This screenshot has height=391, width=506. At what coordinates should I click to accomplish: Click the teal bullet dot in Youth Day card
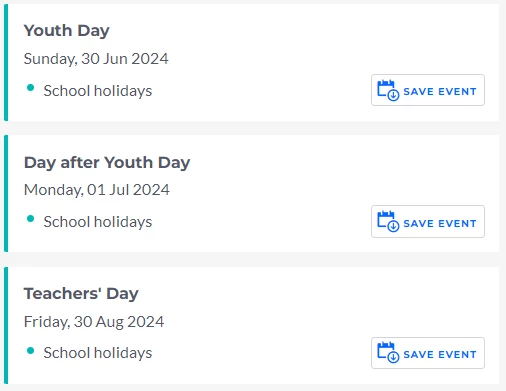[x=30, y=88]
